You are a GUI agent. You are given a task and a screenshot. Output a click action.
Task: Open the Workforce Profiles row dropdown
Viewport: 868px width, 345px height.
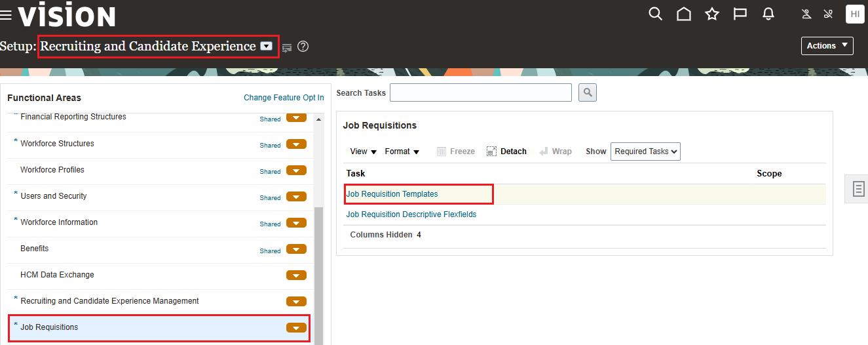(296, 171)
